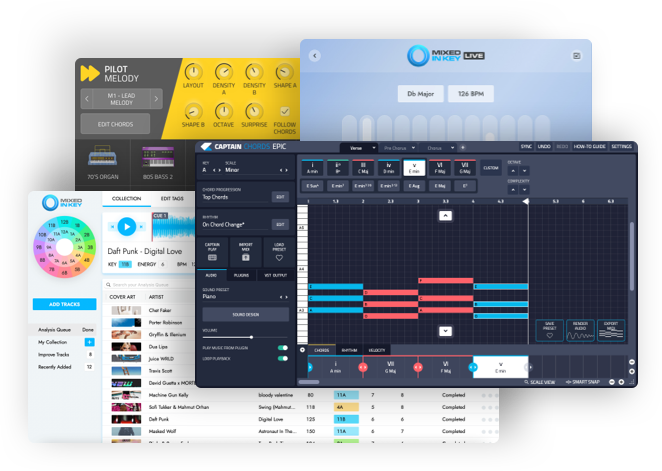The image size is (662, 471).
Task: Select 70's Organ instrument in Pilot Melody
Action: tap(103, 162)
